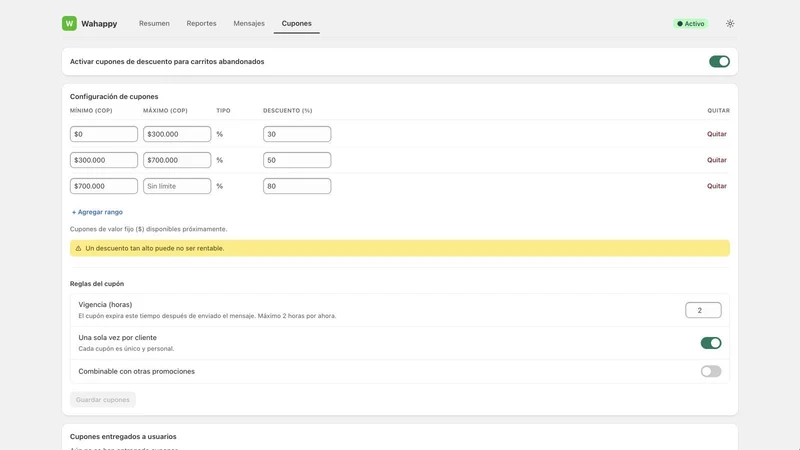This screenshot has width=800, height=450.
Task: Click the 'QUITAR' column header
Action: (x=718, y=111)
